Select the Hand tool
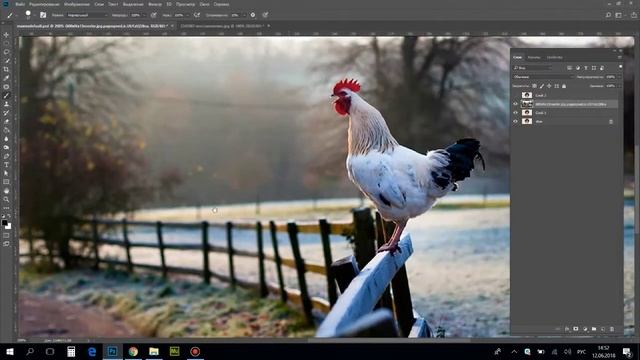 coord(6,191)
